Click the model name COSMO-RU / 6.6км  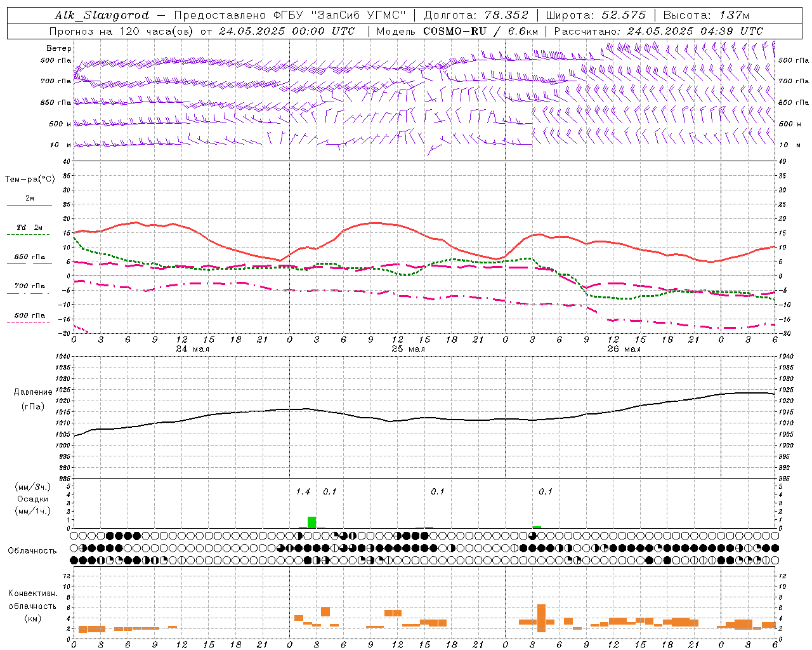480,31
